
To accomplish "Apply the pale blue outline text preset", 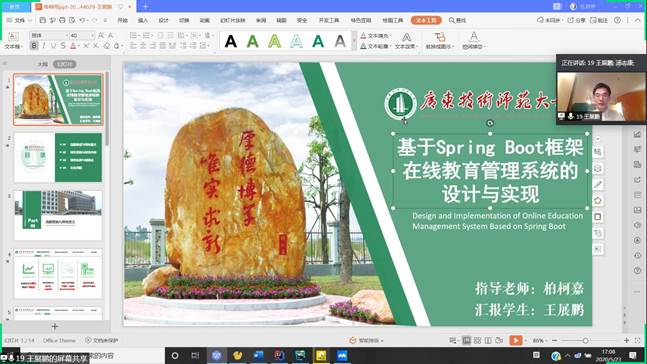I will 296,41.
